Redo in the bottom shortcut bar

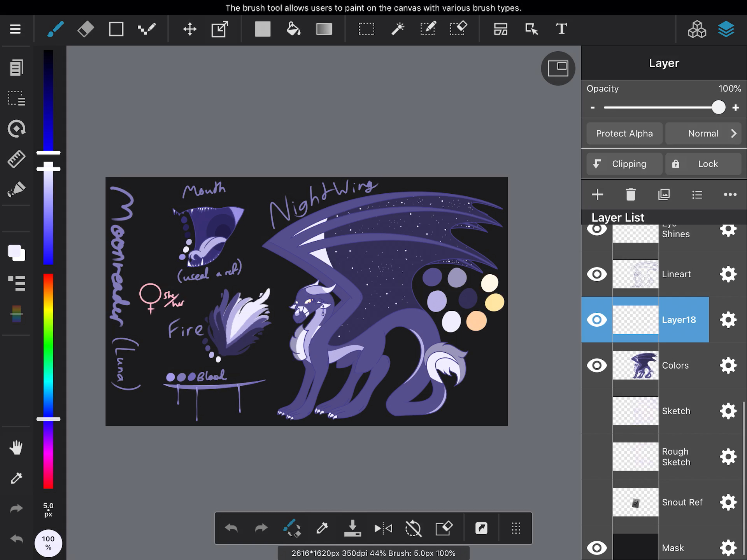point(261,528)
